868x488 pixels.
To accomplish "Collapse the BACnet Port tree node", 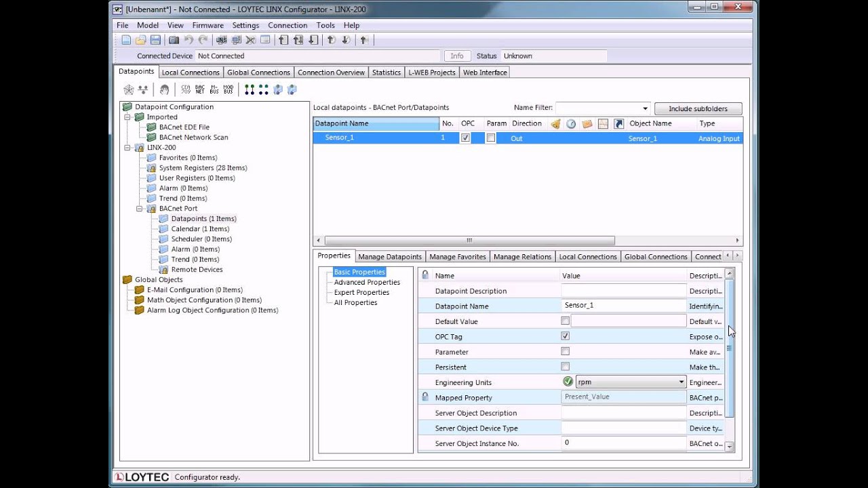I will [139, 208].
